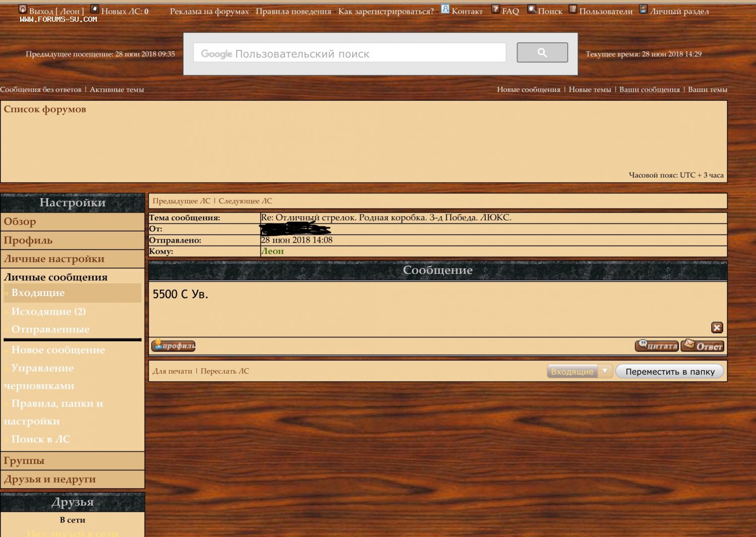
Task: Select Личные настройки in settings menu
Action: [x=54, y=259]
